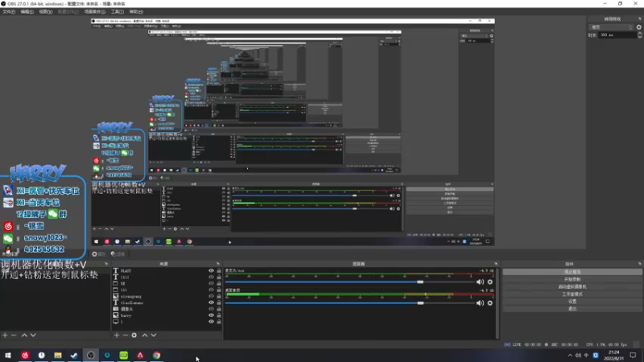Open source filters button below the preview
Screen dimensions: 644x362
(x=118, y=254)
